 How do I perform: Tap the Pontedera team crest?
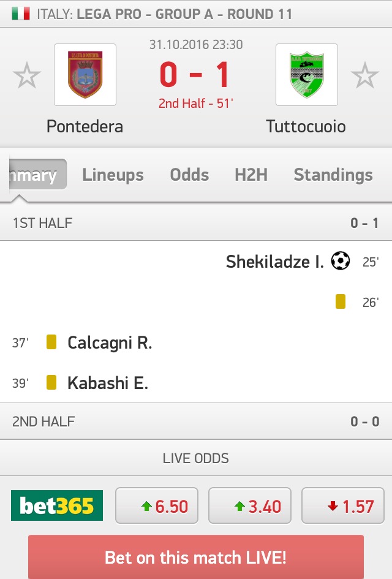(85, 75)
